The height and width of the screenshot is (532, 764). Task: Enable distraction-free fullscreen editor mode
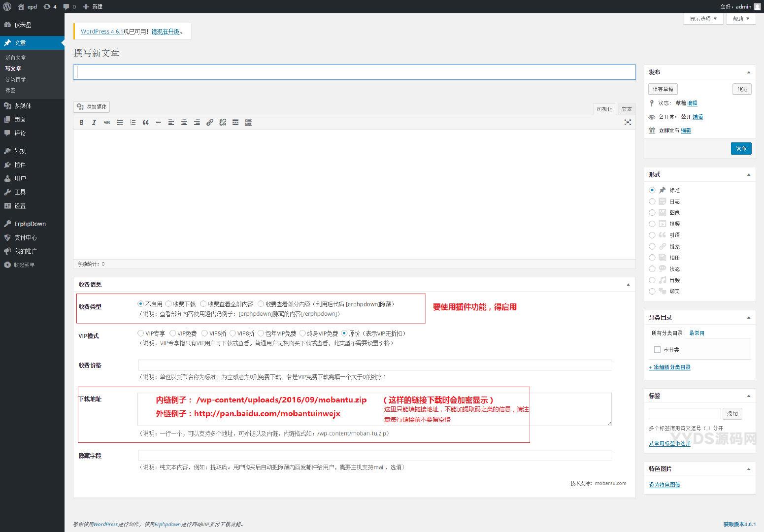(628, 123)
